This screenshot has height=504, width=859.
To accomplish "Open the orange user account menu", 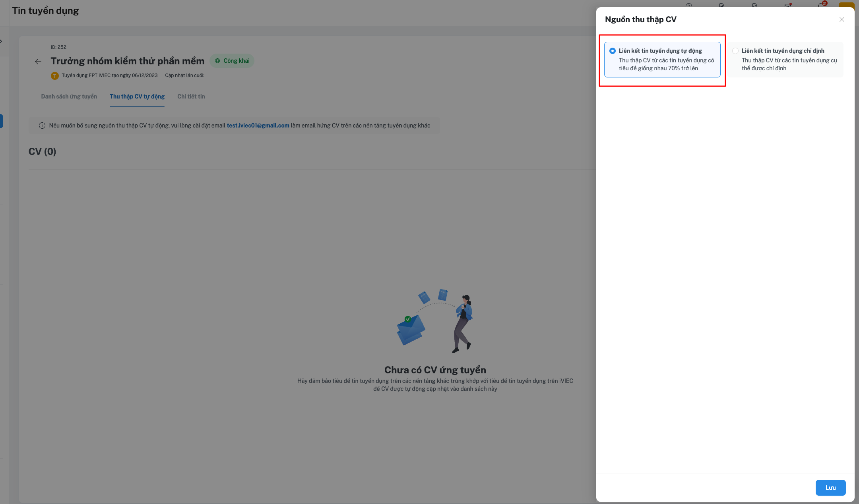I will pyautogui.click(x=846, y=5).
